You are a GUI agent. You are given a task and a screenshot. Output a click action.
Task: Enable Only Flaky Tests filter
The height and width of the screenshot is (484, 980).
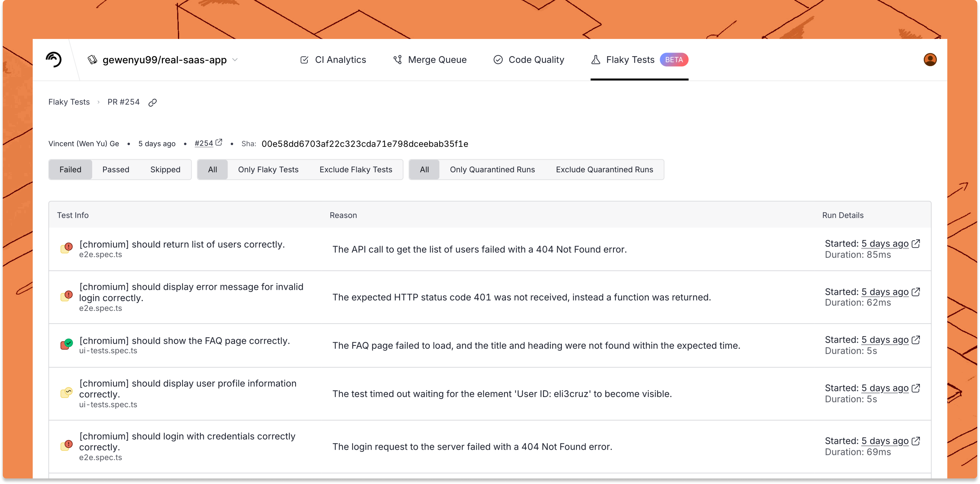(x=268, y=170)
